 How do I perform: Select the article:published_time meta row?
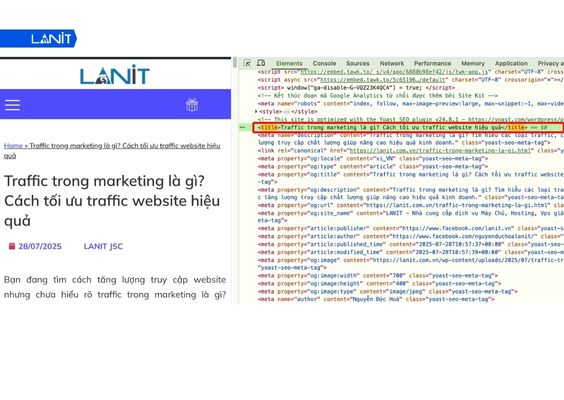410,244
